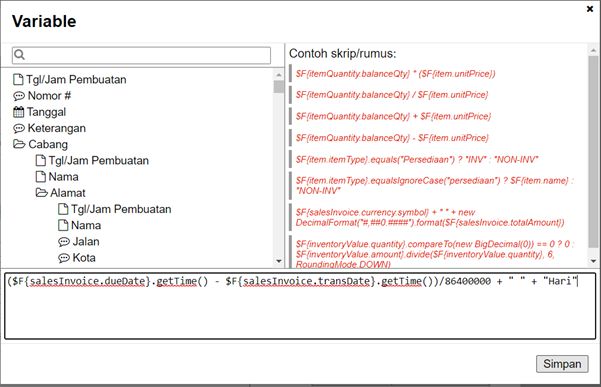Viewport: 601px width, 387px height.
Task: Click the examples panel scrollbar thumb
Action: coord(593,152)
